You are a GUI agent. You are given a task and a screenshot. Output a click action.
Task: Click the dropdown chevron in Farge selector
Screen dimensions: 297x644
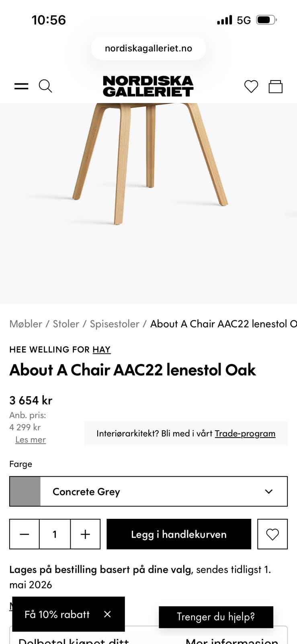269,491
